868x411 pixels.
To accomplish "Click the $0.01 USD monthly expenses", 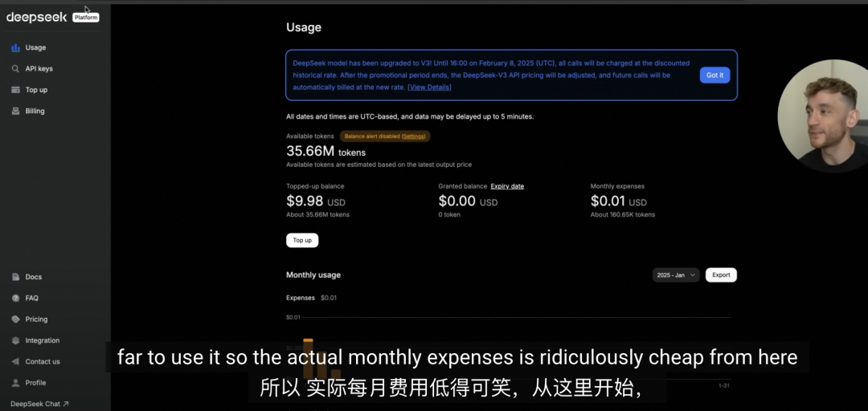I will 618,201.
